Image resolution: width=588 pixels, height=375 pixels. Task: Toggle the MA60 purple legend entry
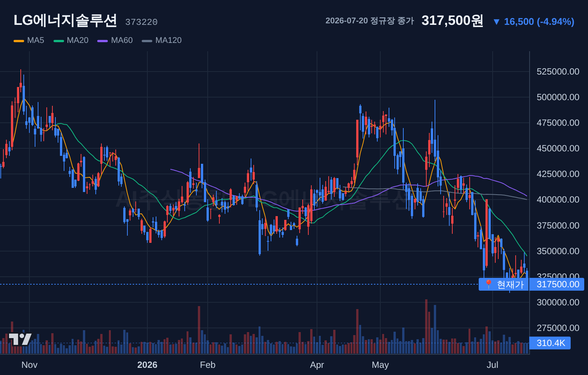pos(115,40)
